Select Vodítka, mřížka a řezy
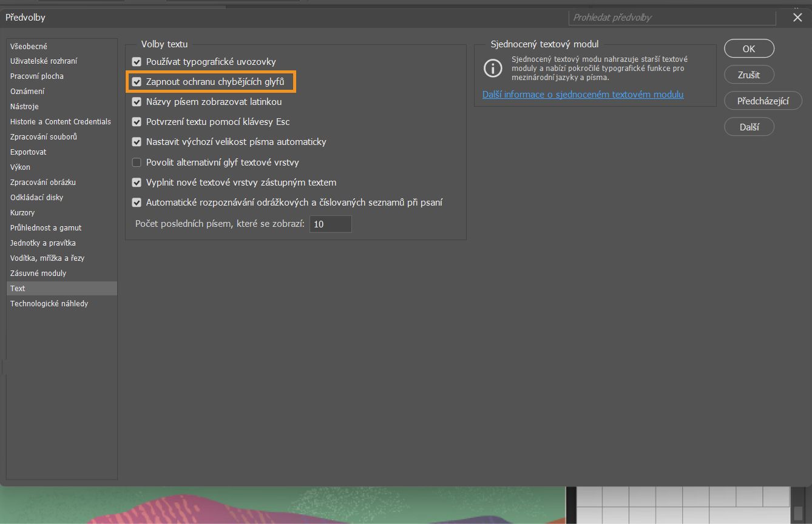The width and height of the screenshot is (812, 524). 62,258
